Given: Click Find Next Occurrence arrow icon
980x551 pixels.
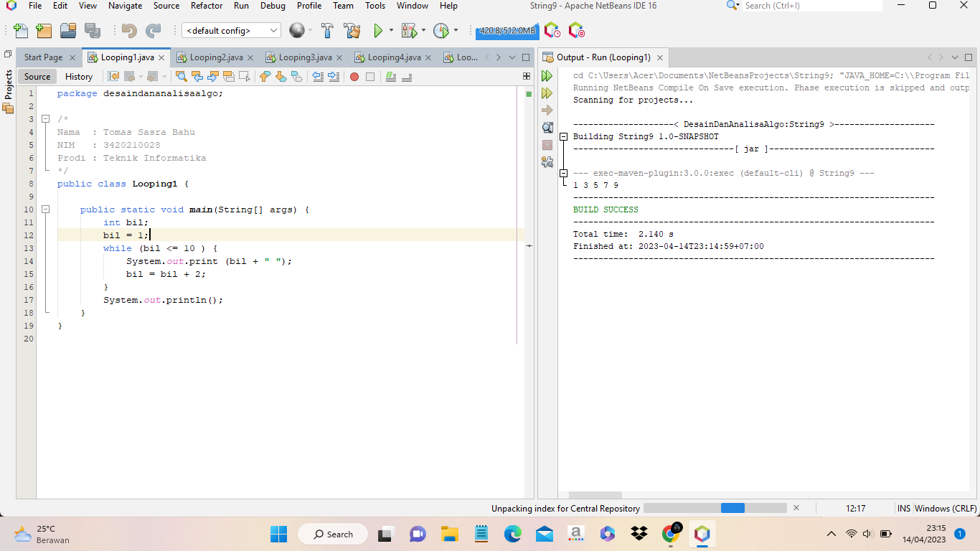Looking at the screenshot, I should (213, 77).
